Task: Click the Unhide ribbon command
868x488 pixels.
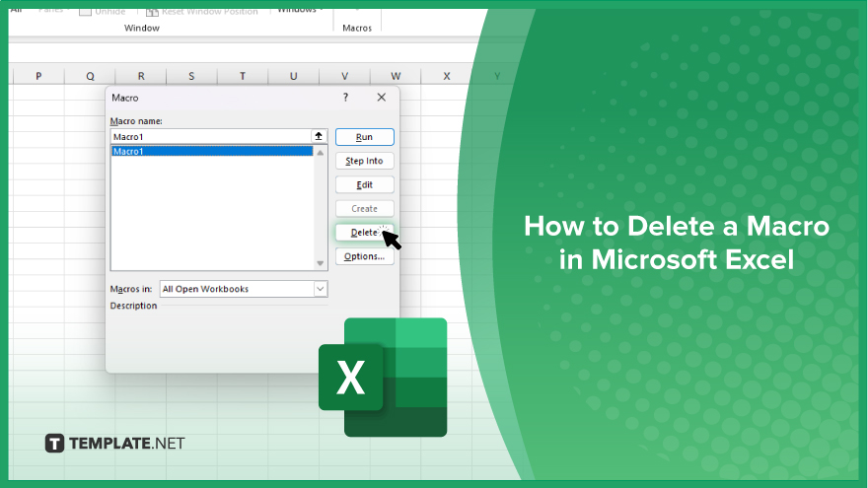Action: click(x=103, y=11)
